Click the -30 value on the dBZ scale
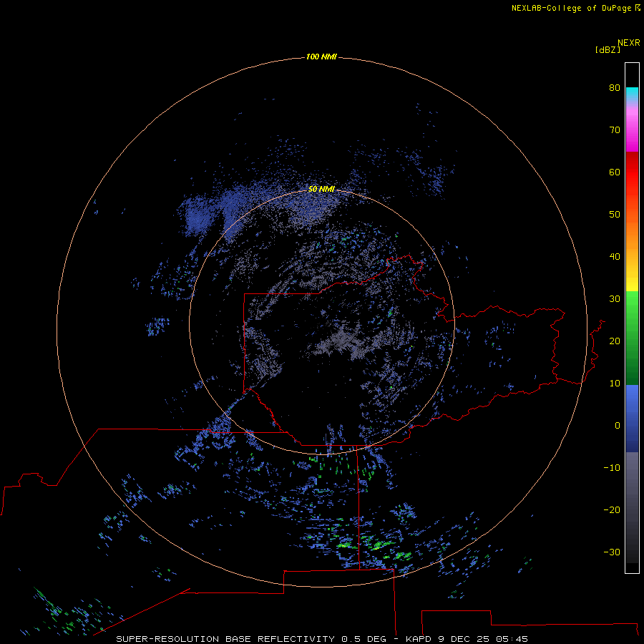644x644 pixels. pyautogui.click(x=612, y=552)
